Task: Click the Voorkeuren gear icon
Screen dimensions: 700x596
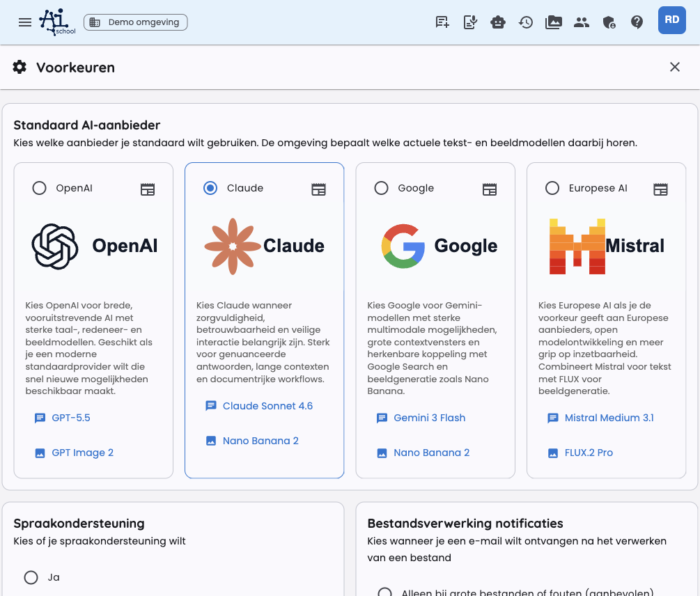Action: click(x=20, y=67)
